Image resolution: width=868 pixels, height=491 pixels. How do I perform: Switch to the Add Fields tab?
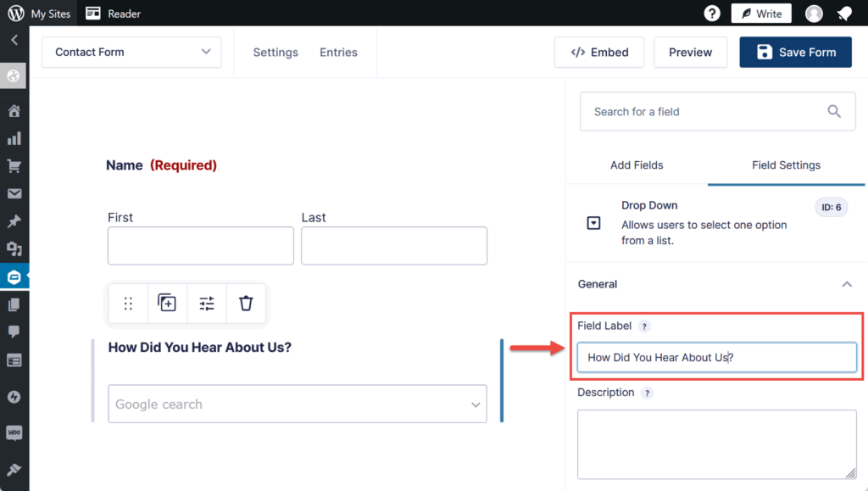[637, 165]
